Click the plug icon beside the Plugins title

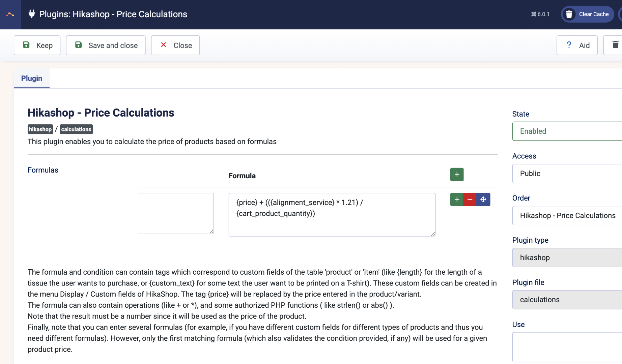(x=32, y=14)
